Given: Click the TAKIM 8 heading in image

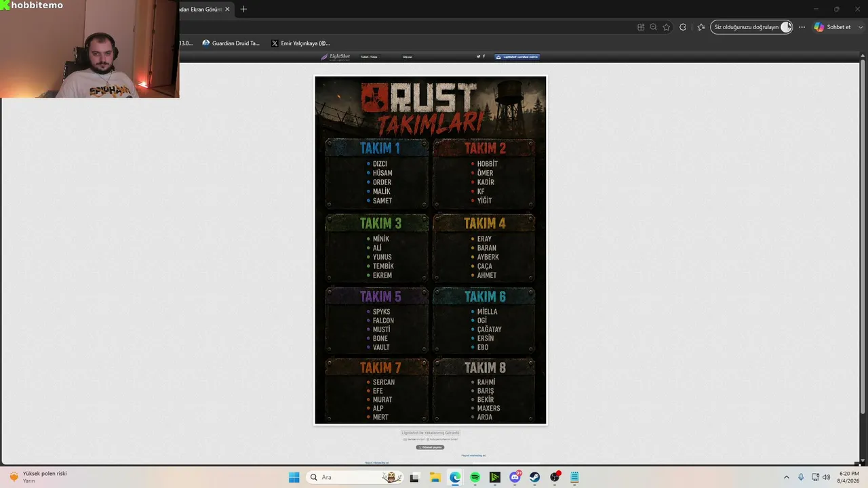Looking at the screenshot, I should 485,367.
